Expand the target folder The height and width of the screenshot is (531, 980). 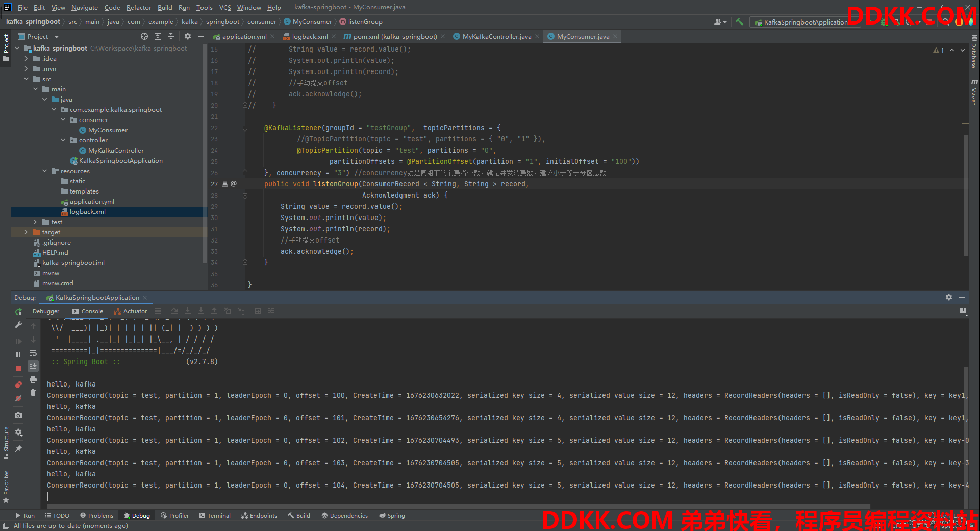tap(26, 232)
